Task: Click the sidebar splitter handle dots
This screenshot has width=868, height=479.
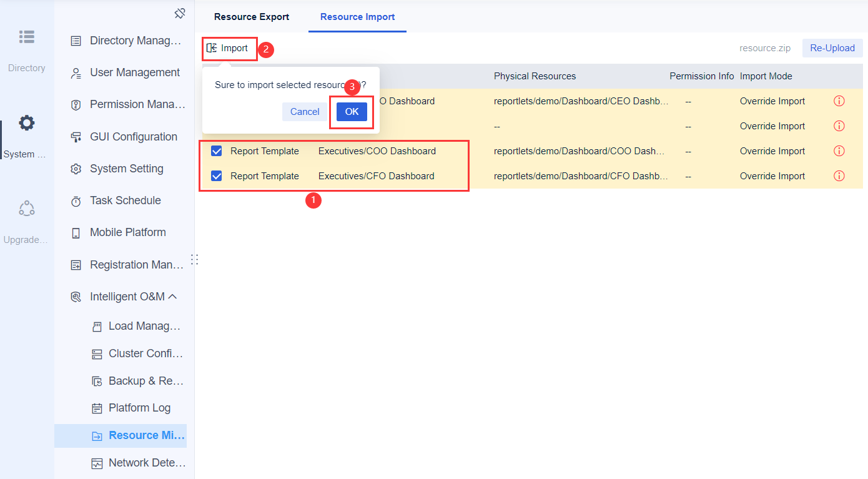Action: (x=194, y=259)
